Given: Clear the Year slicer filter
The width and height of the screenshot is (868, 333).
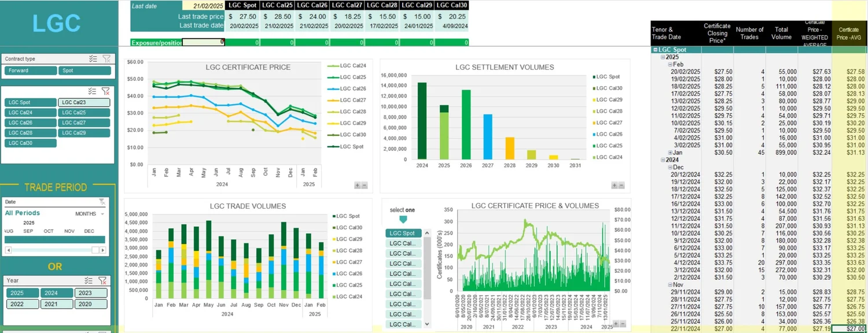Looking at the screenshot, I should point(103,280).
